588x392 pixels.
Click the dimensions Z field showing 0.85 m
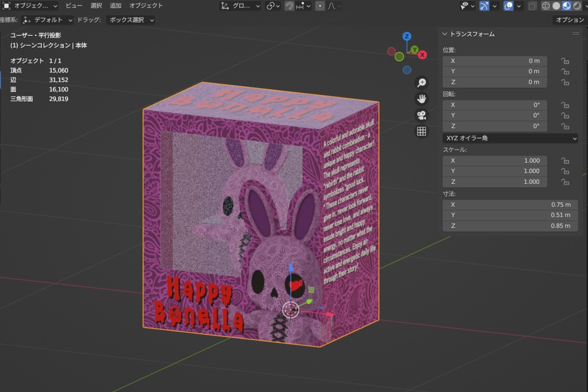(x=510, y=226)
